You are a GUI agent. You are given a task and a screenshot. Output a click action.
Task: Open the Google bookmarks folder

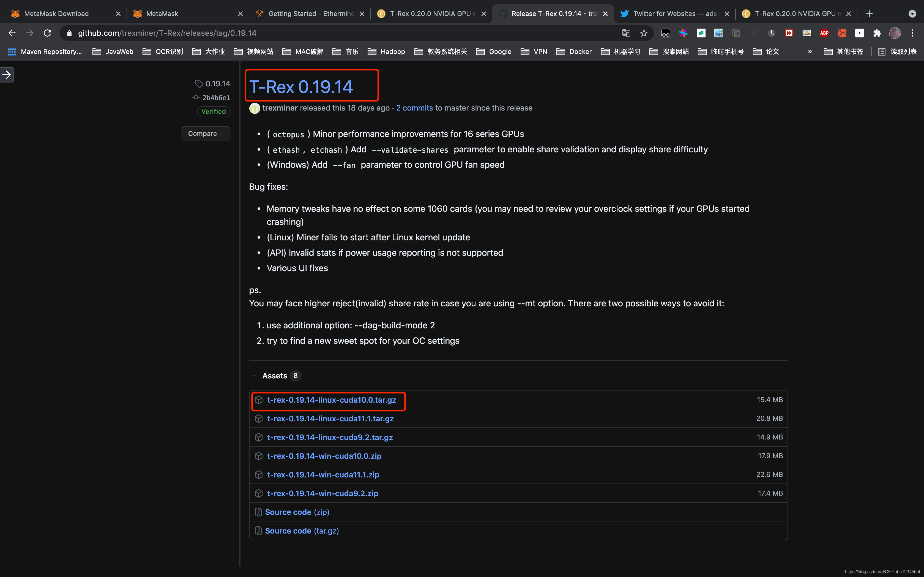click(494, 51)
